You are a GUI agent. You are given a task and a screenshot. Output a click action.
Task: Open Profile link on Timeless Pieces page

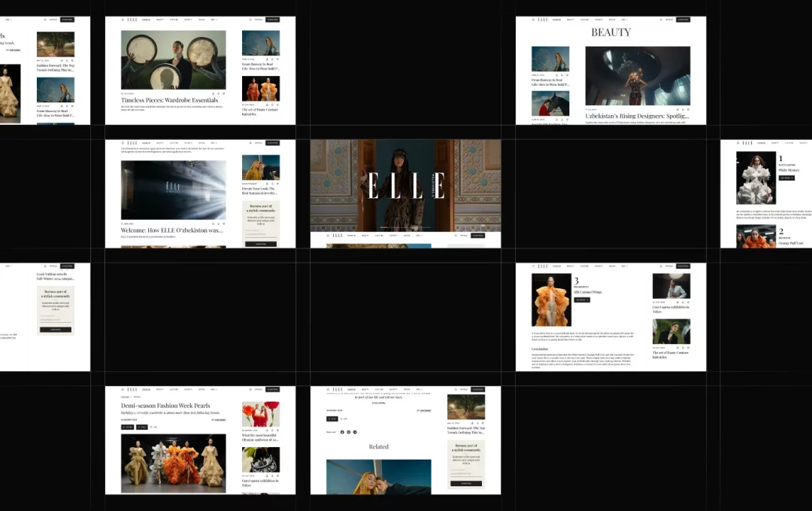pos(259,20)
